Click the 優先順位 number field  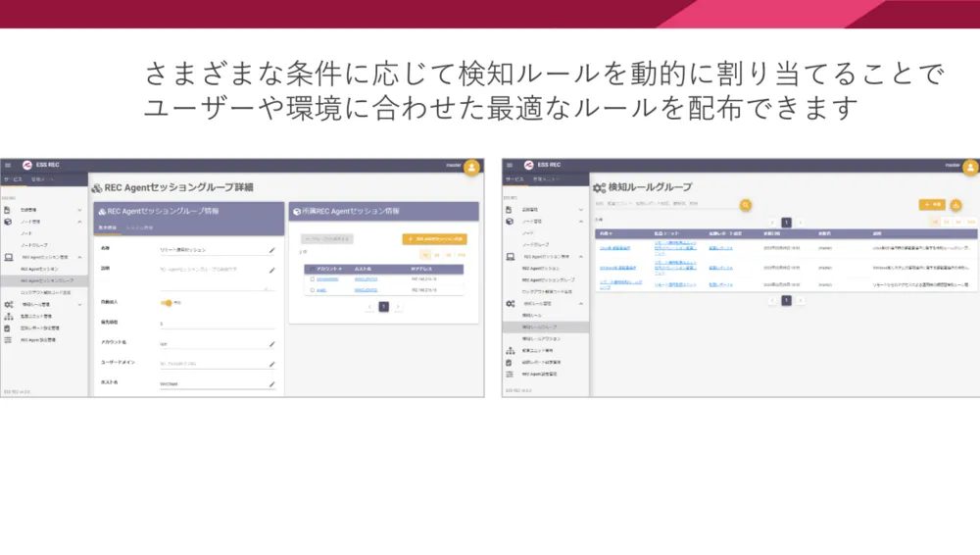point(217,324)
